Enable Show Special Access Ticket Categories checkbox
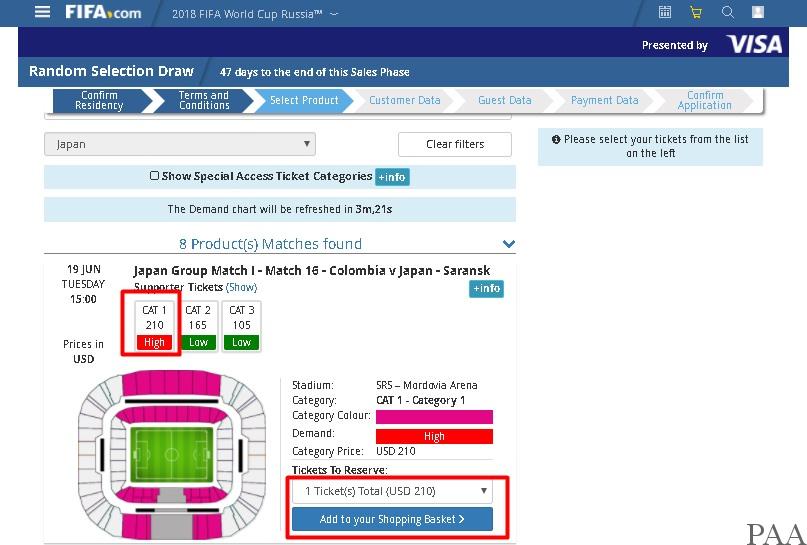 point(154,175)
